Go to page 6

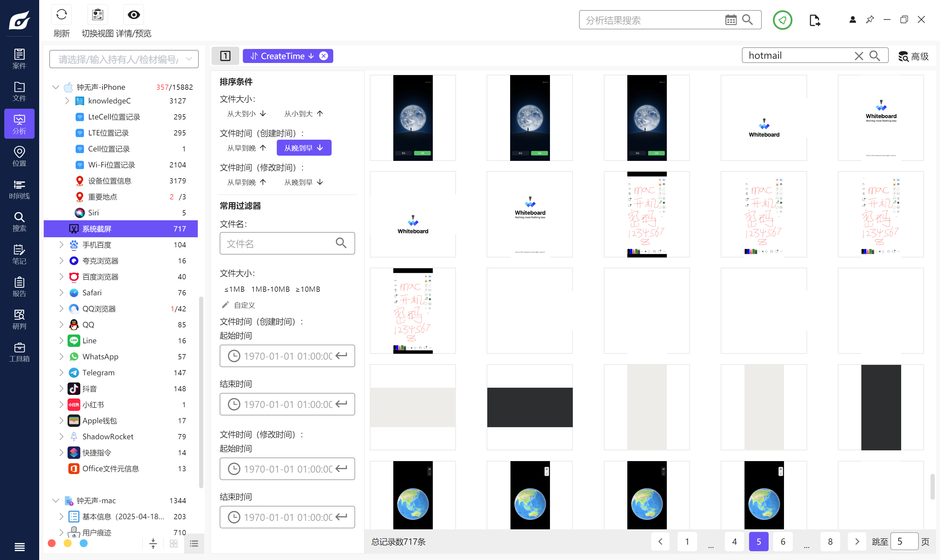click(783, 541)
